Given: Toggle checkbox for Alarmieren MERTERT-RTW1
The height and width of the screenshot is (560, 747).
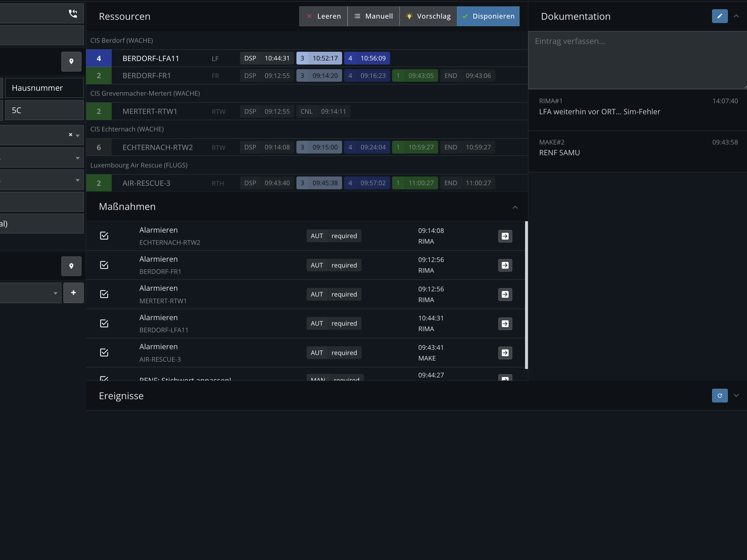Looking at the screenshot, I should click(x=104, y=294).
